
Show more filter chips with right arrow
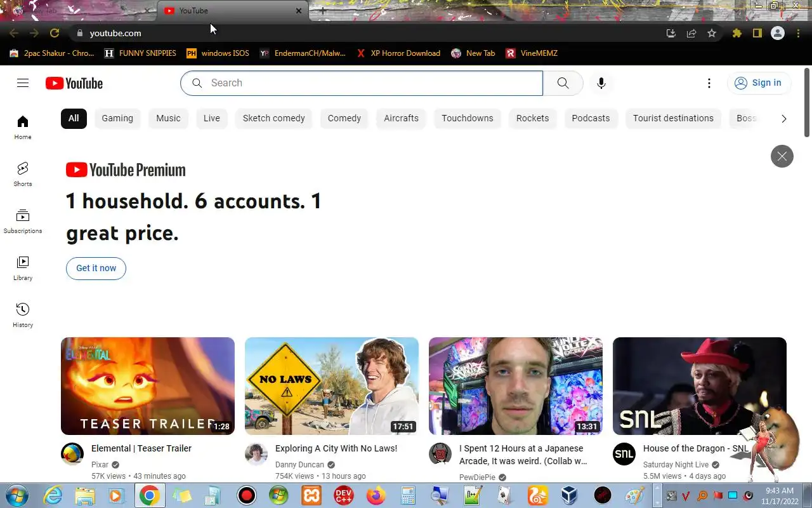click(784, 119)
